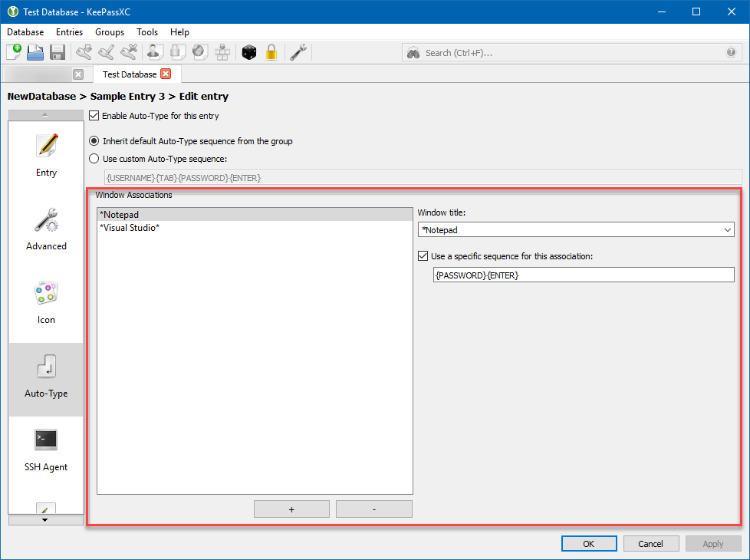Add window association with plus button

click(291, 509)
